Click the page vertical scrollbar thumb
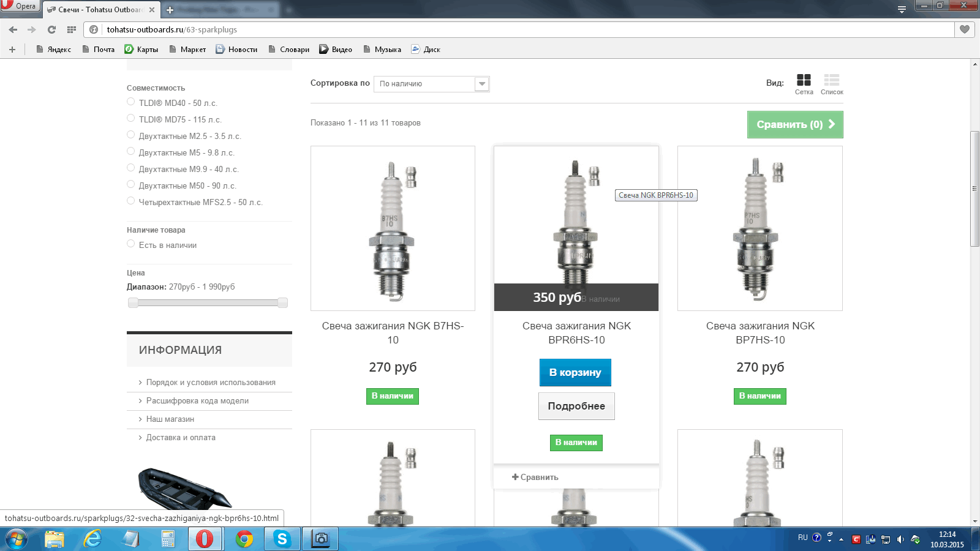This screenshot has width=980, height=551. click(974, 189)
